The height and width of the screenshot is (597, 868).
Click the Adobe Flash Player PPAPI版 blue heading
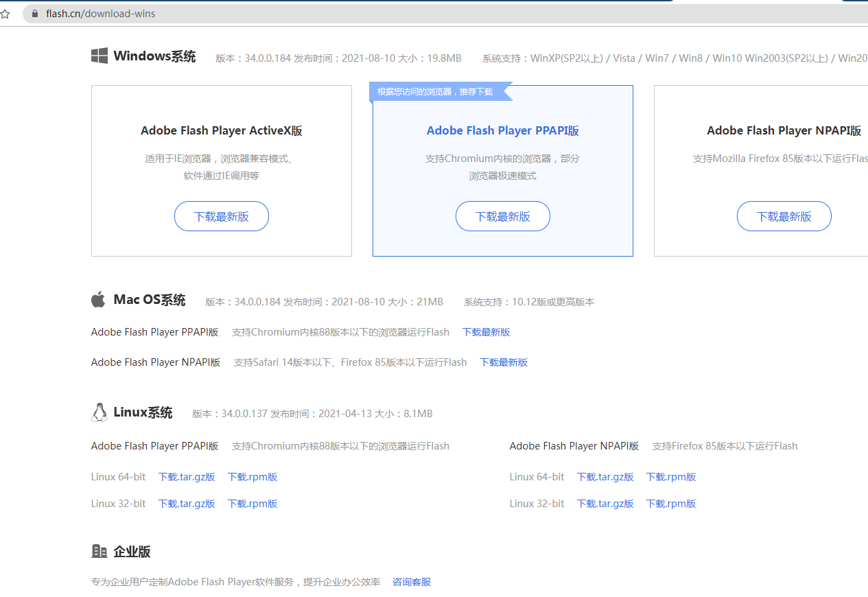click(503, 130)
